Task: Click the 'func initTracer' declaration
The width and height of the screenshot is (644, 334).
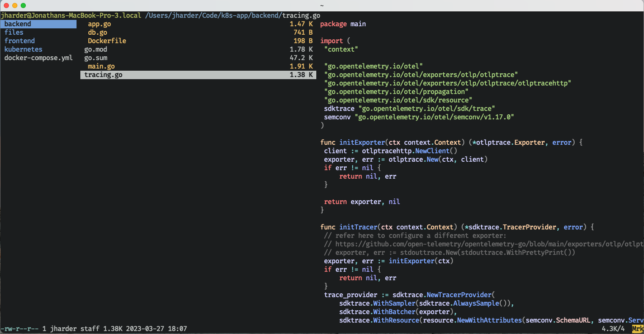Action: coord(457,227)
